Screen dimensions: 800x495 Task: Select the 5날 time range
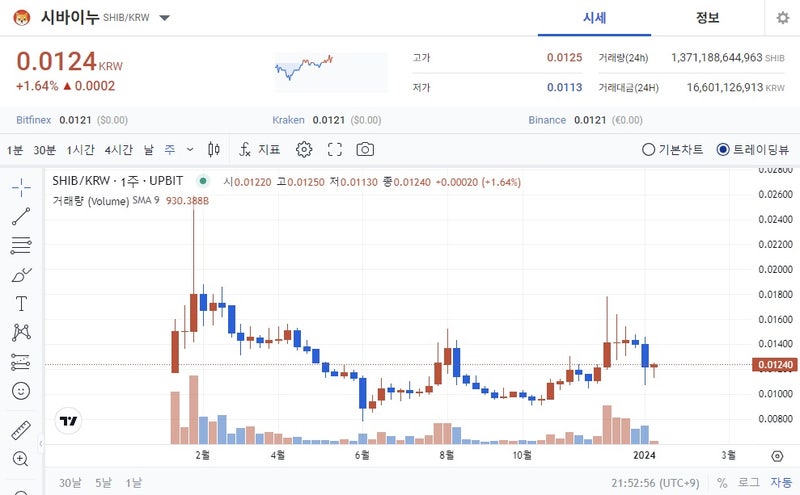pyautogui.click(x=103, y=483)
